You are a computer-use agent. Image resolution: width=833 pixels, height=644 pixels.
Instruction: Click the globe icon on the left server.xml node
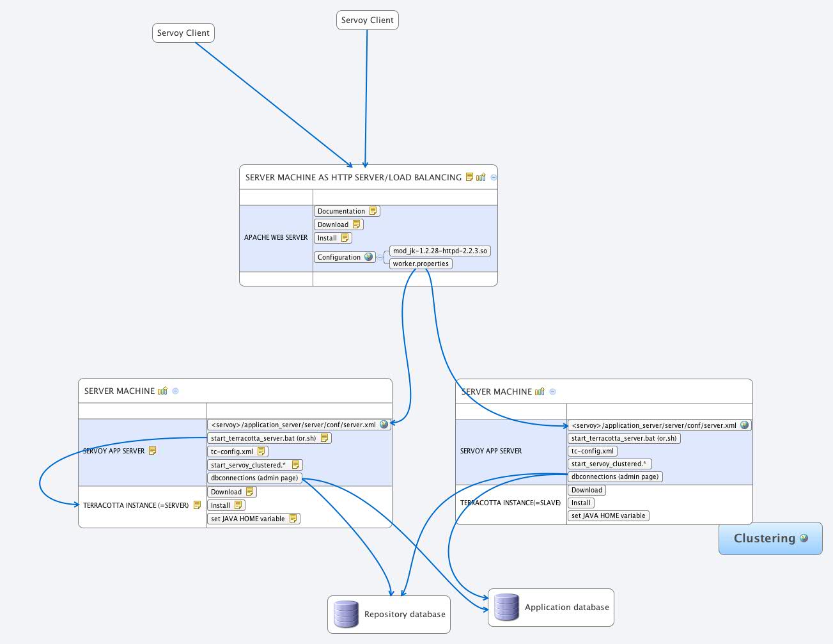pyautogui.click(x=384, y=424)
